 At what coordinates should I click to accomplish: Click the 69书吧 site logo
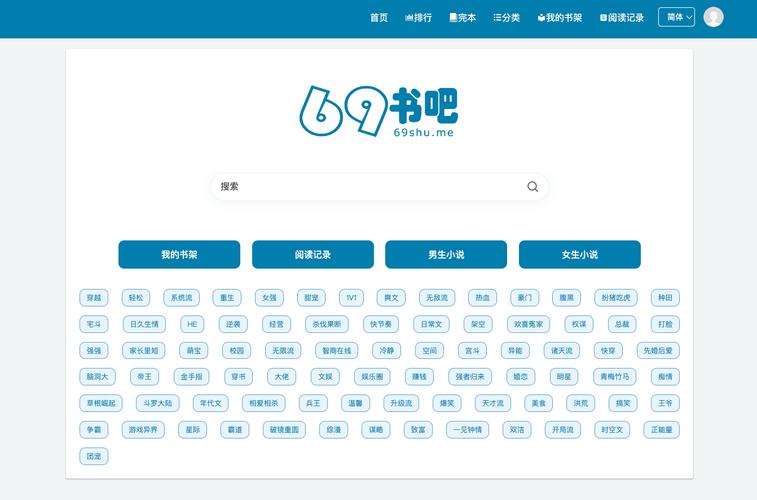click(379, 112)
